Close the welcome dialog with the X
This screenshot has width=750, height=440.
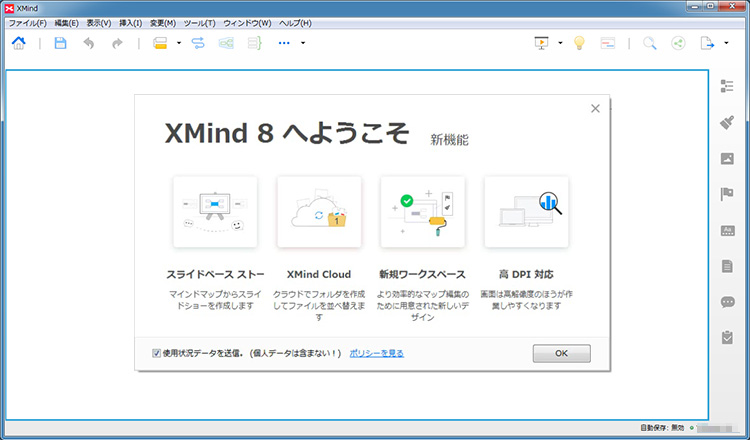[x=595, y=109]
